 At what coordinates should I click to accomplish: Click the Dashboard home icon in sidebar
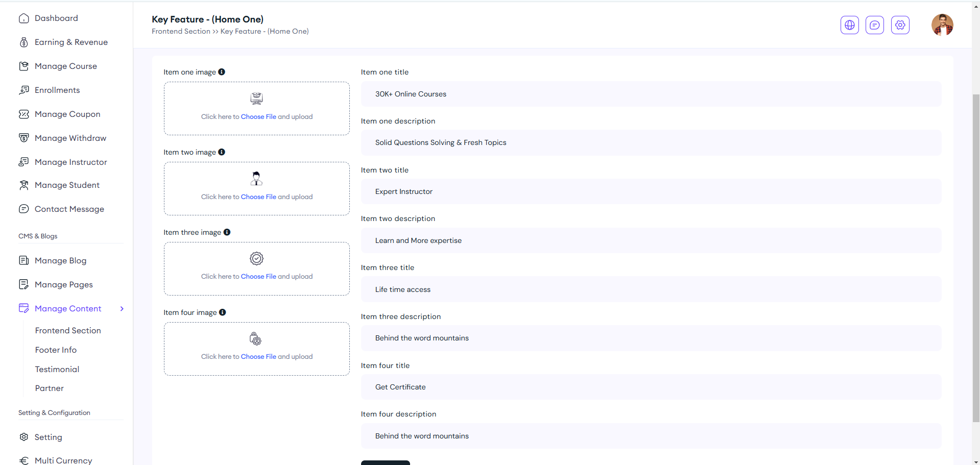[24, 18]
